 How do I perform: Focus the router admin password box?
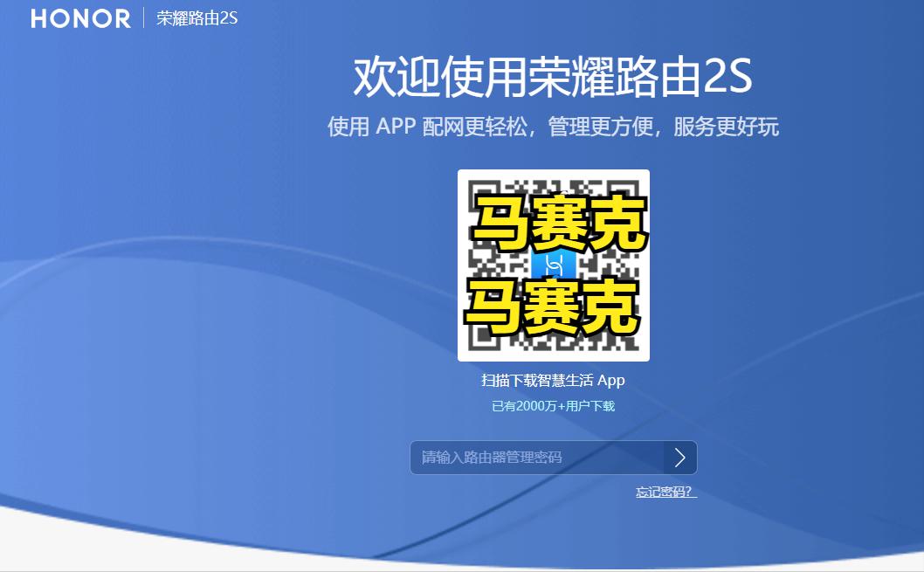point(534,458)
